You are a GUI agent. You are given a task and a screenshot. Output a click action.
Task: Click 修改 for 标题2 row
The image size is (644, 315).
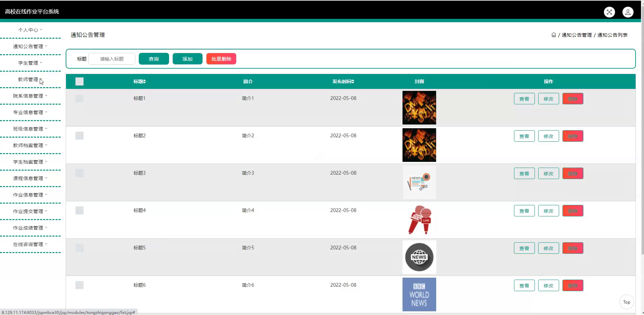(x=549, y=136)
